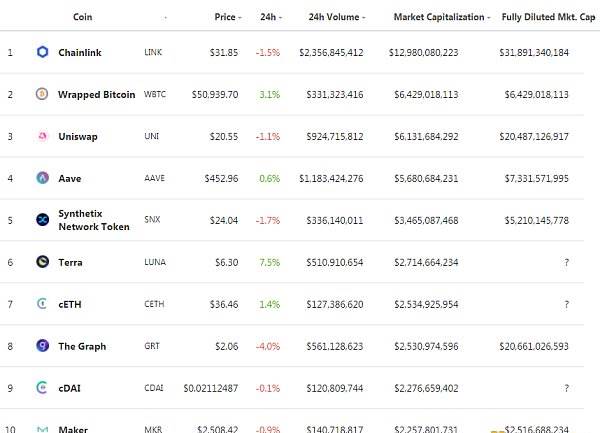Click Aave price $452.96
The width and height of the screenshot is (600, 433).
coord(221,179)
